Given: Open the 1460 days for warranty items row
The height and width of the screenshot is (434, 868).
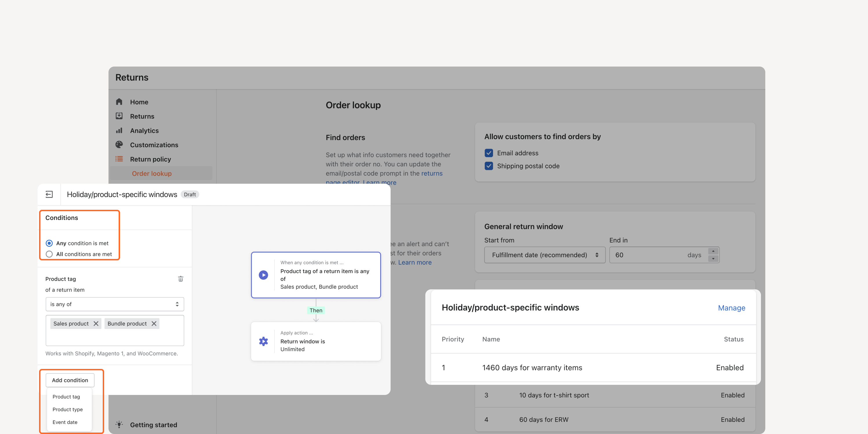Looking at the screenshot, I should [x=593, y=368].
